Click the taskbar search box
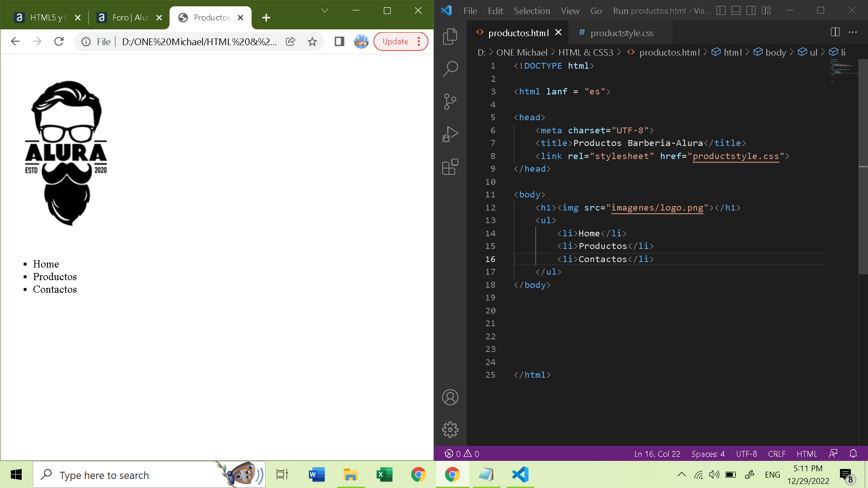Viewport: 868px width, 488px height. (149, 475)
